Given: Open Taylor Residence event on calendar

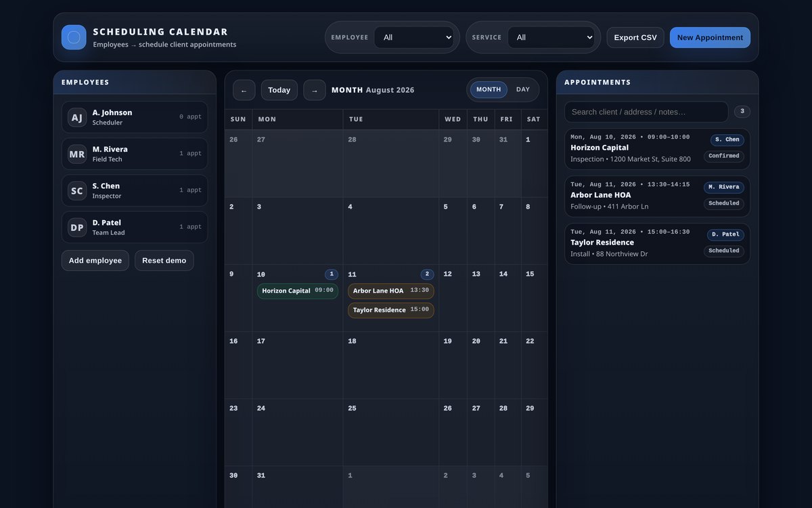Looking at the screenshot, I should click(x=391, y=310).
